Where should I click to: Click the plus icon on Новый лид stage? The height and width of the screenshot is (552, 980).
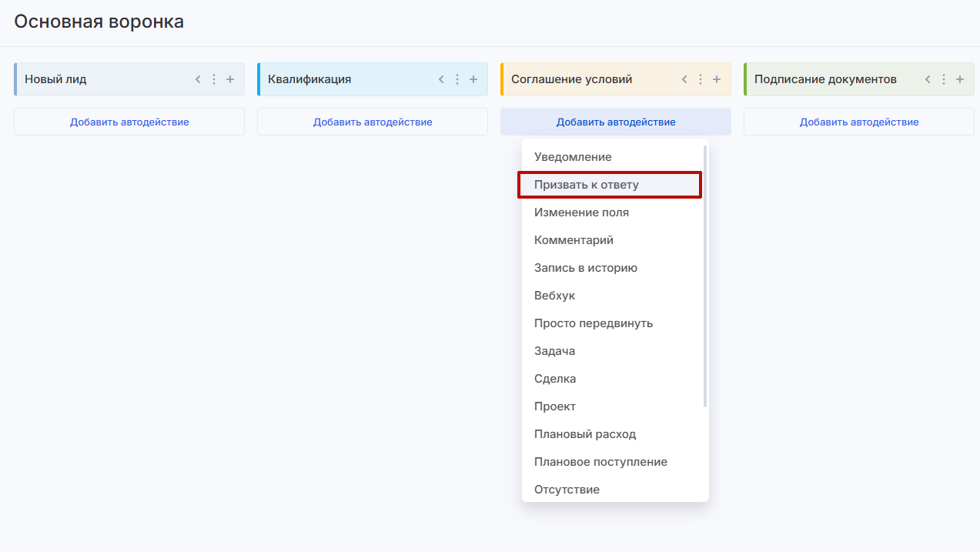pyautogui.click(x=230, y=79)
